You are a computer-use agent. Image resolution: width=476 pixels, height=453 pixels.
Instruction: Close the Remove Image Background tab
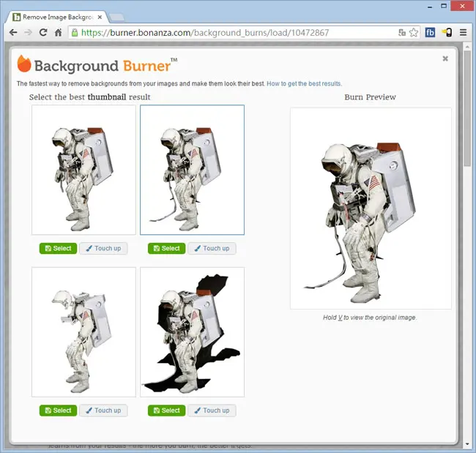(x=100, y=18)
